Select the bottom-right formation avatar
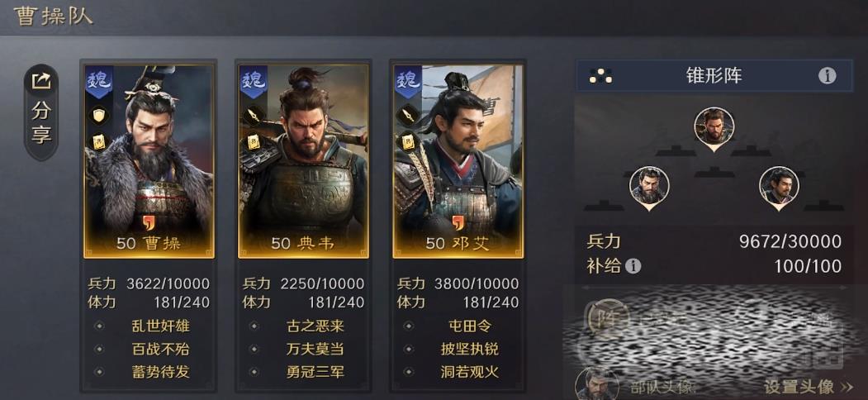The image size is (868, 400). point(779,188)
